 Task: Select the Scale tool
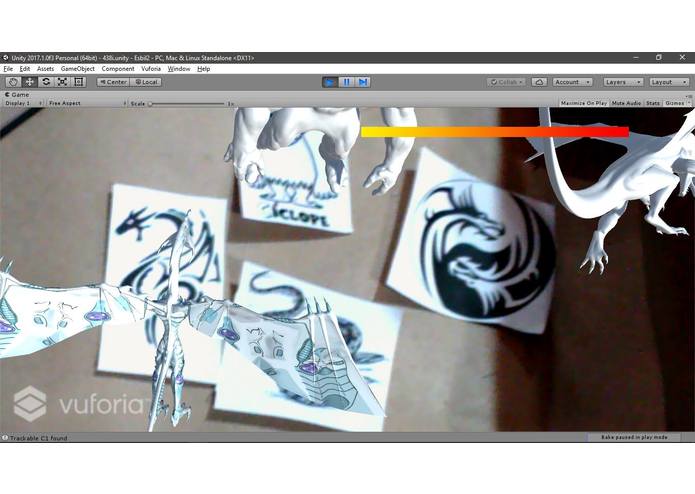pyautogui.click(x=62, y=82)
